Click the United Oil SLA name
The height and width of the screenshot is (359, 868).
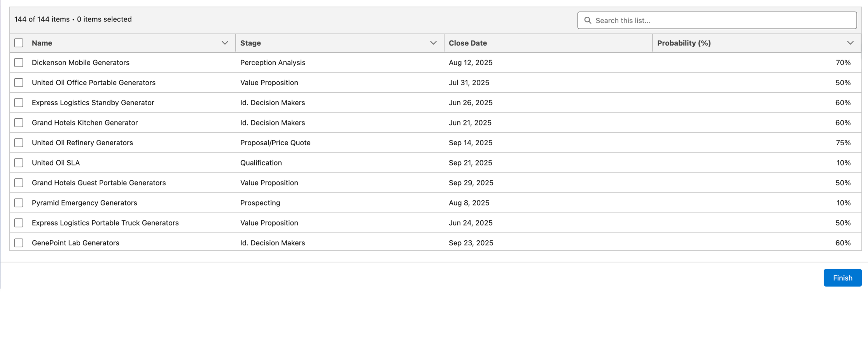56,163
